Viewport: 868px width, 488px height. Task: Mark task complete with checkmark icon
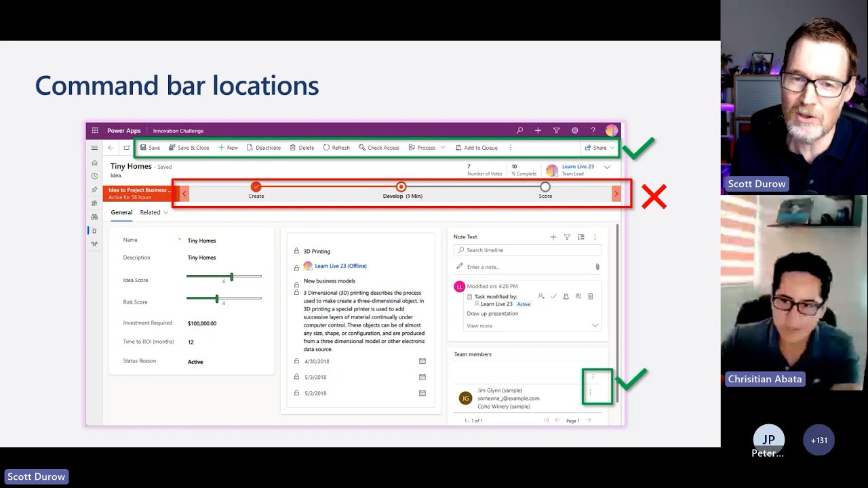(x=553, y=296)
